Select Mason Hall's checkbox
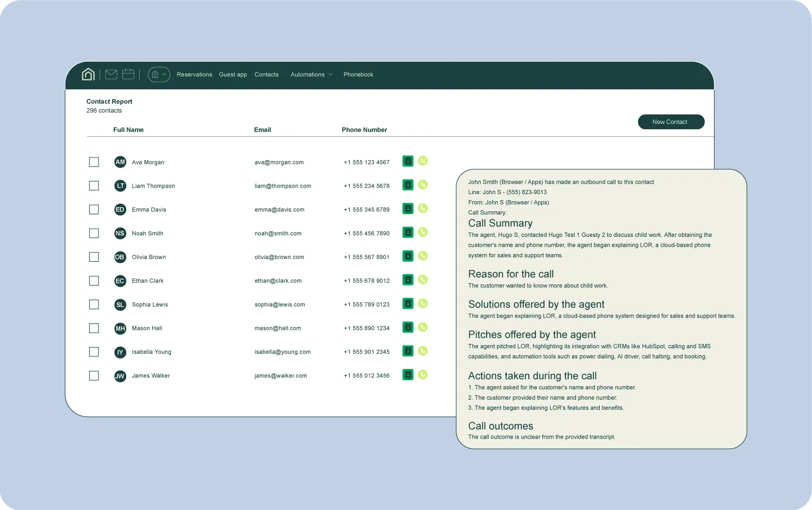This screenshot has width=812, height=510. pyautogui.click(x=94, y=329)
